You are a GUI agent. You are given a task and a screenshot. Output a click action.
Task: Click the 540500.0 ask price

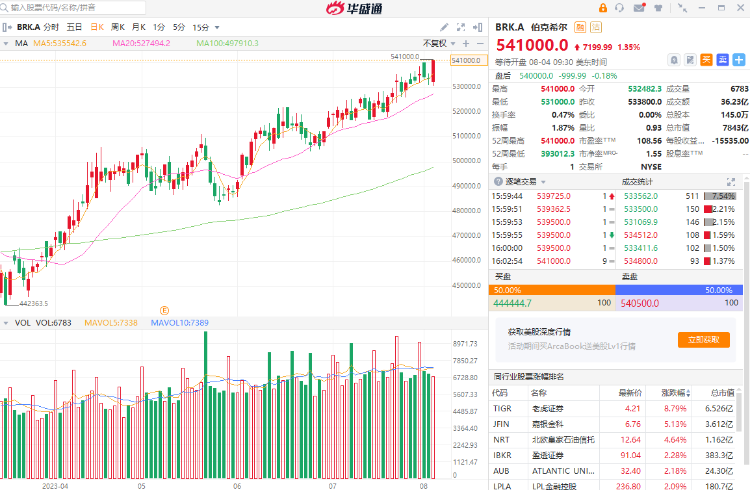640,303
